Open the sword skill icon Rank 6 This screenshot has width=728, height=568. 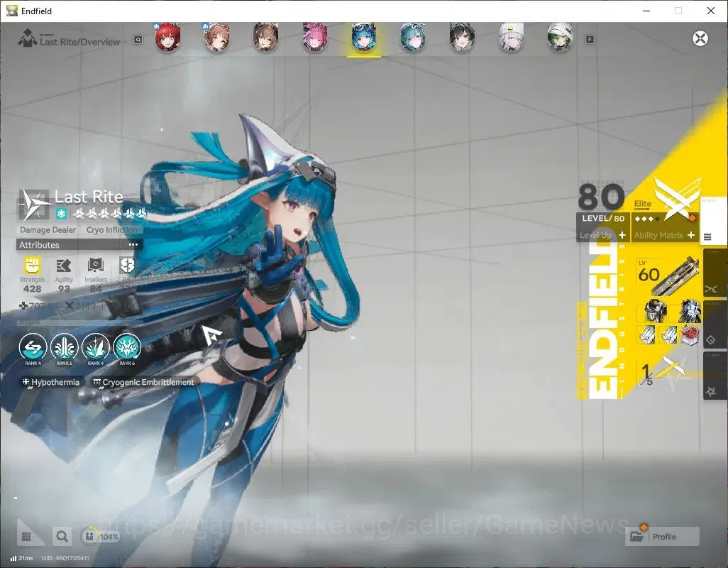[64, 347]
